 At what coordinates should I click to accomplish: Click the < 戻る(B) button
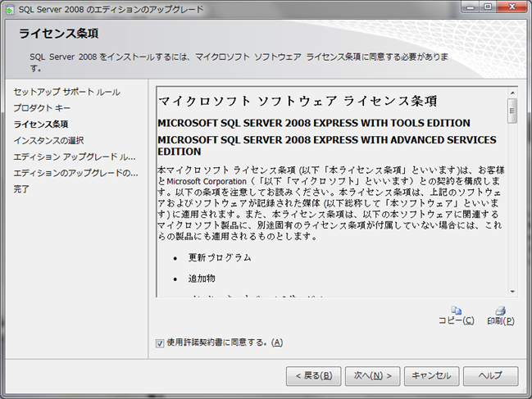(x=313, y=375)
